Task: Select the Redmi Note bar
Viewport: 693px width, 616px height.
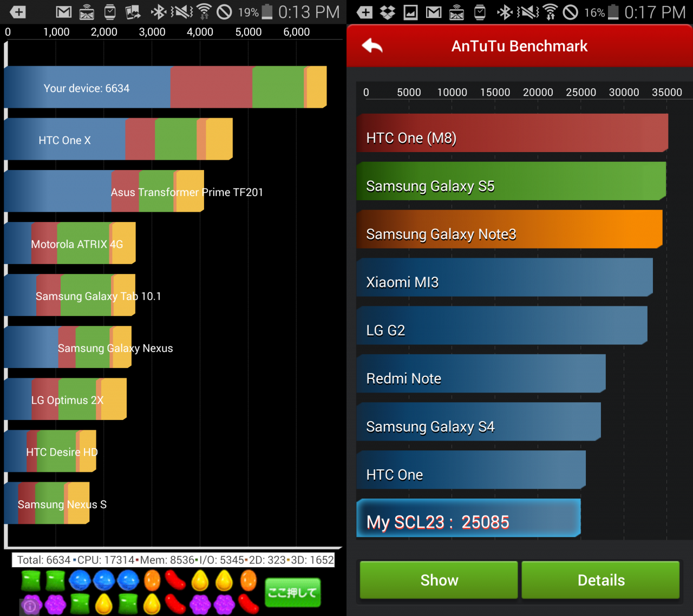Action: point(481,373)
